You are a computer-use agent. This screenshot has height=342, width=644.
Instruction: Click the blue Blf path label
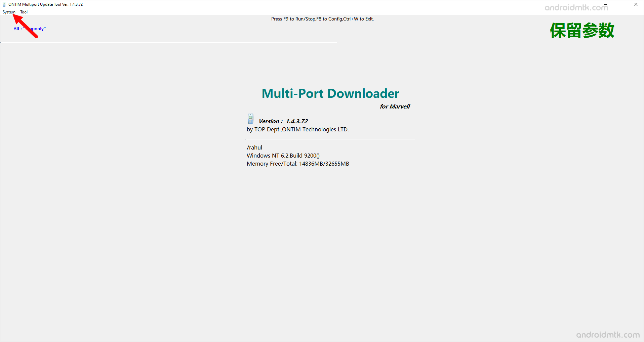tap(29, 29)
